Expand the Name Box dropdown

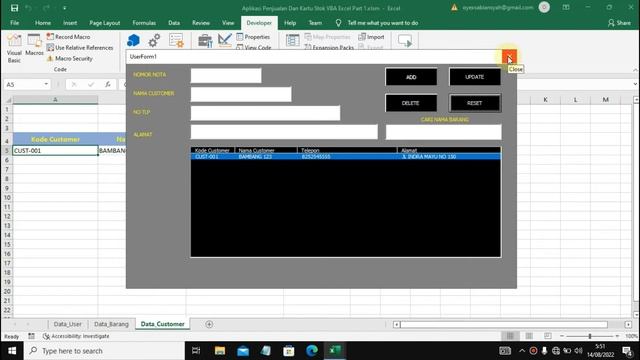[46, 84]
